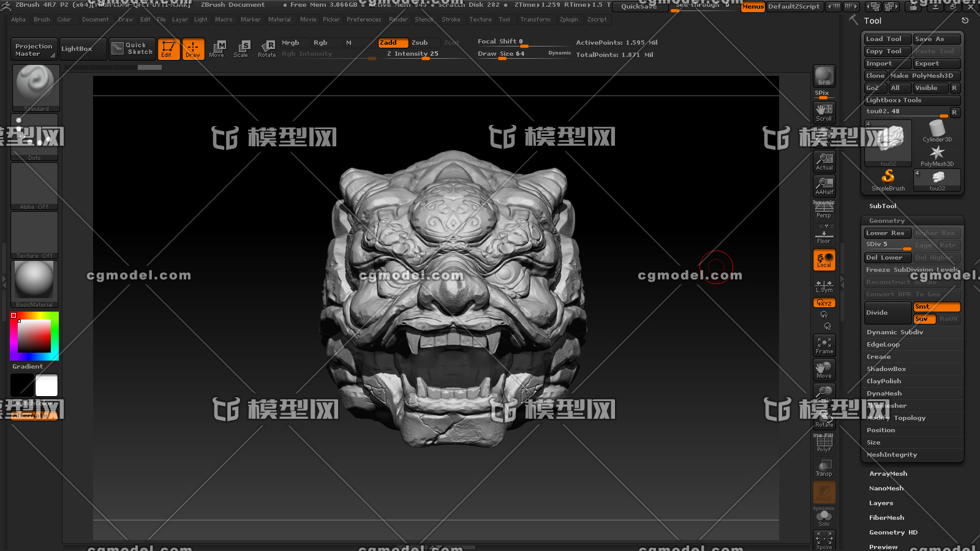This screenshot has height=551, width=980.
Task: Click the Divide button
Action: (x=888, y=313)
